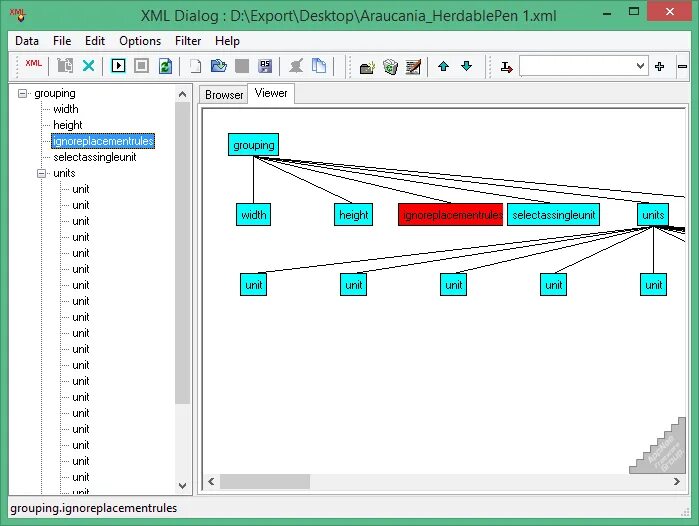Image resolution: width=699 pixels, height=526 pixels.
Task: Collapse the units tree node
Action: point(41,173)
